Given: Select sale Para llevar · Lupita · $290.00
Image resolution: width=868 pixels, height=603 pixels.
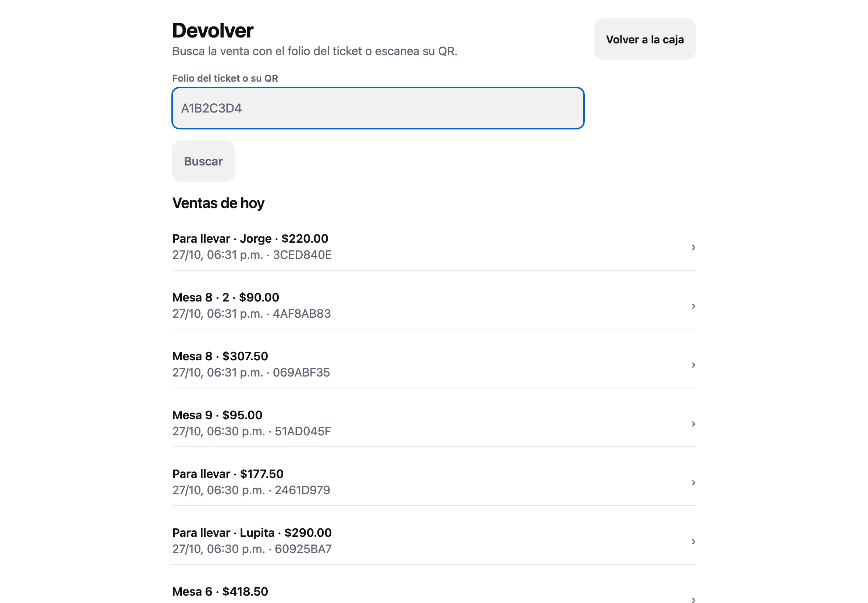Looking at the screenshot, I should coord(433,541).
